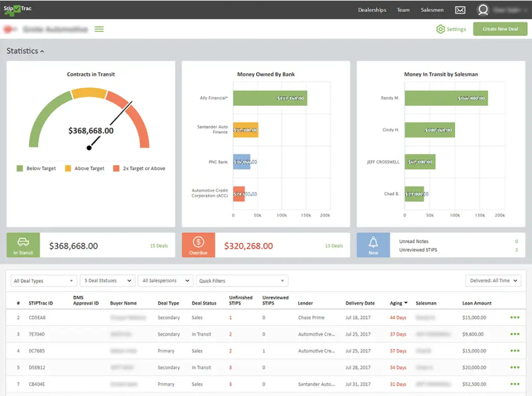Screen dimensions: 532x396
Task: Click the Settings gear icon
Action: click(x=441, y=29)
